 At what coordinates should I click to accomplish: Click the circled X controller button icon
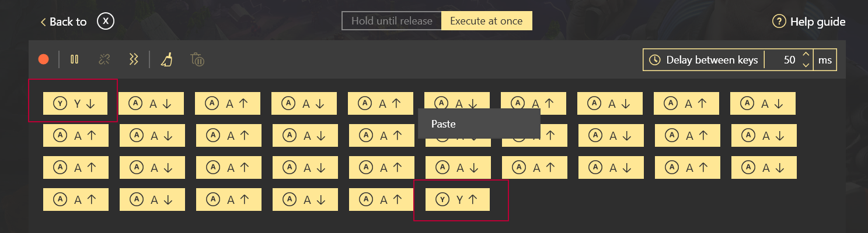click(106, 22)
